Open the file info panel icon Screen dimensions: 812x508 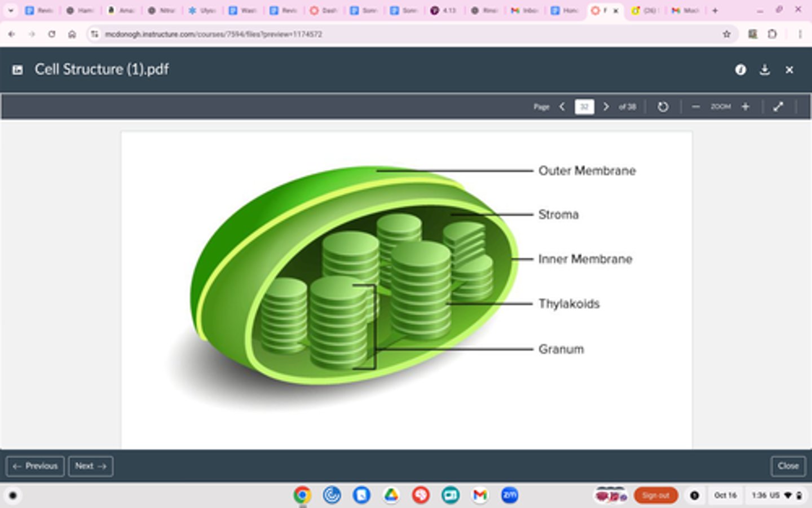click(740, 69)
